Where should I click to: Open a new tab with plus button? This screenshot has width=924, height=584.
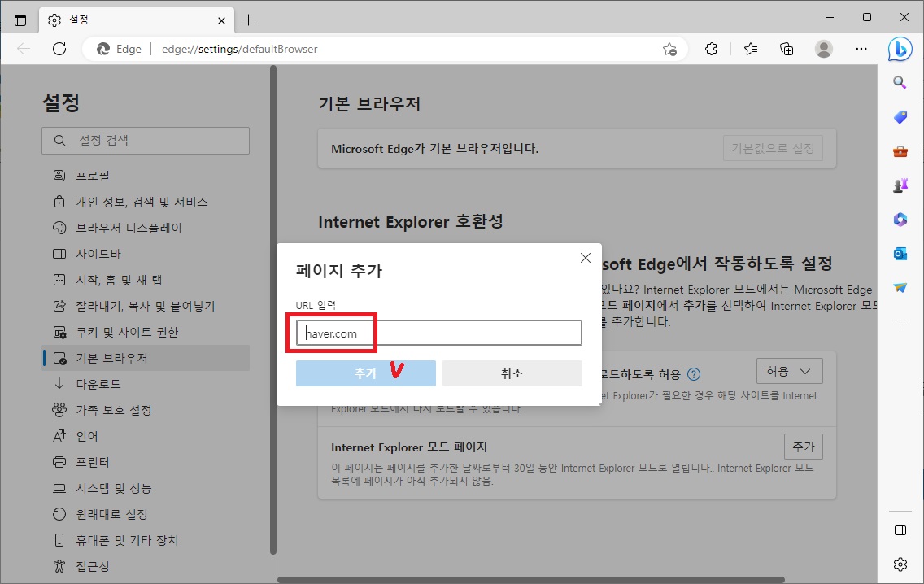249,20
